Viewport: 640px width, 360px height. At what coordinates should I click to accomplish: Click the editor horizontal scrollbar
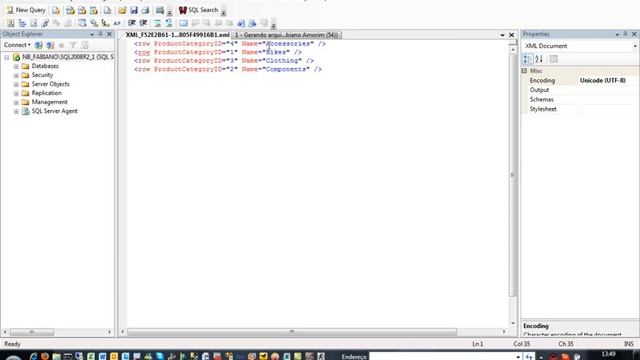292,332
